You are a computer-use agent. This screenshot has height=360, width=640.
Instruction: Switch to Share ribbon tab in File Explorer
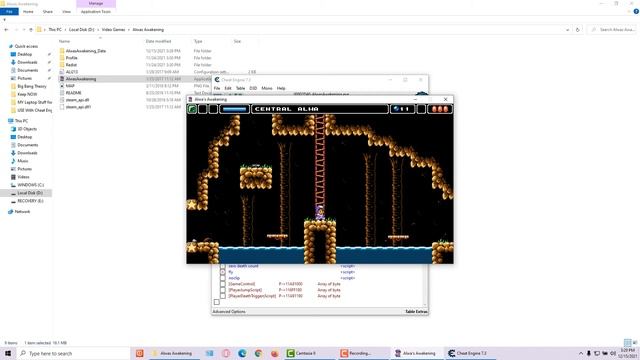48,11
